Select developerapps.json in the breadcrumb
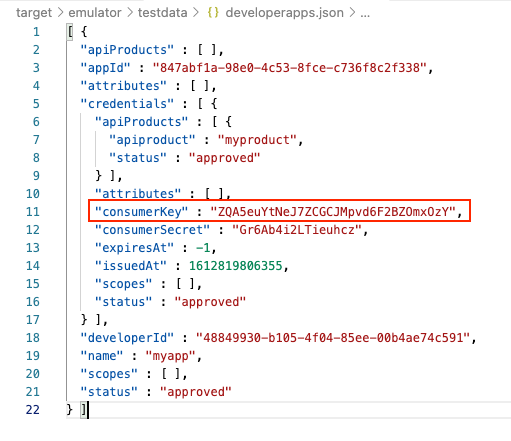 (284, 13)
